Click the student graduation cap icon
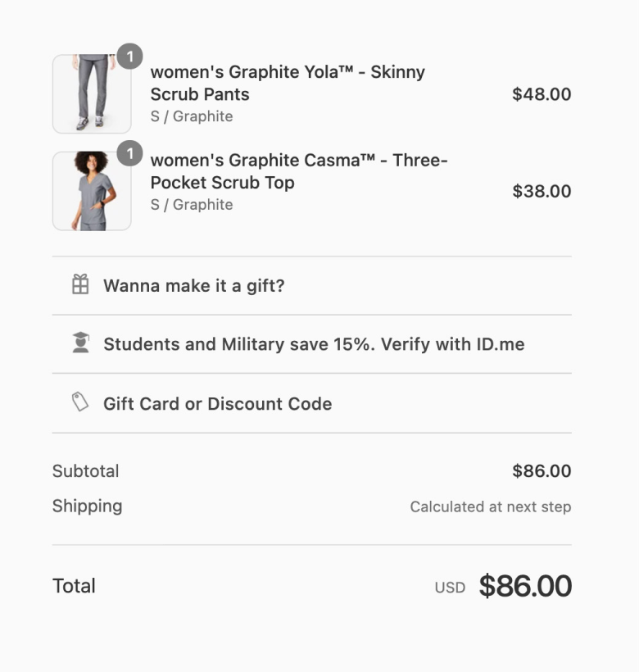This screenshot has width=639, height=672. point(80,343)
